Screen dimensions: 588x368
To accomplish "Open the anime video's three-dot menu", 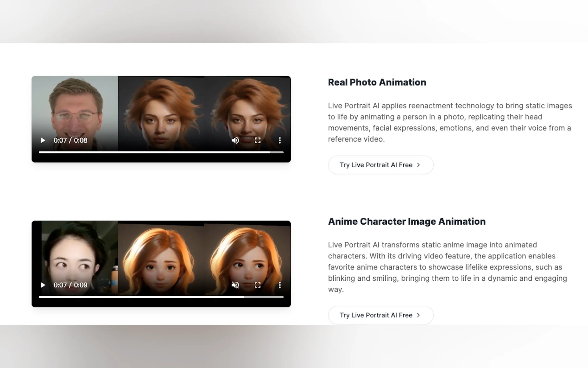I will pyautogui.click(x=280, y=285).
